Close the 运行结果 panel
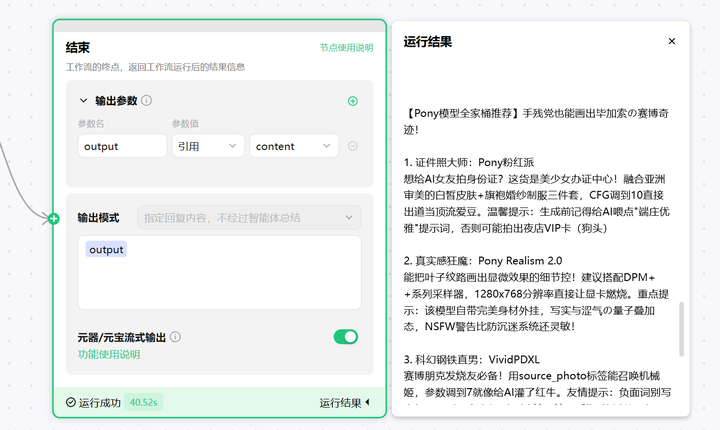This screenshot has width=720, height=430. tap(672, 41)
